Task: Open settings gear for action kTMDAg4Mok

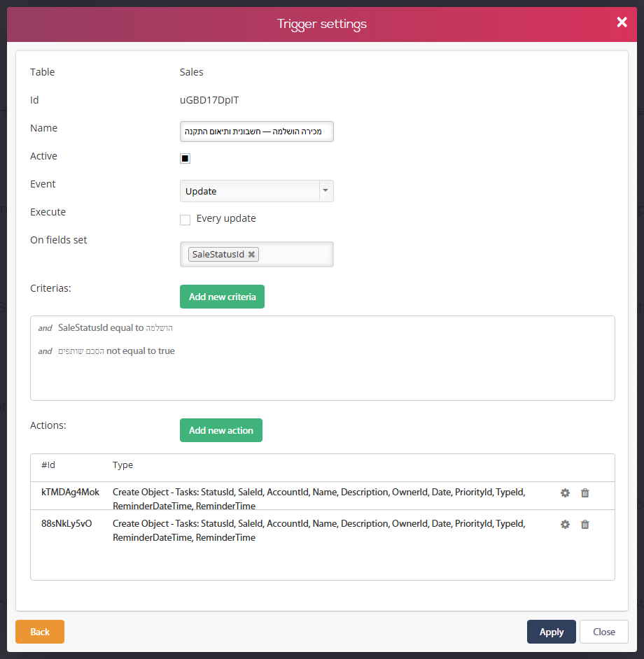Action: [565, 493]
